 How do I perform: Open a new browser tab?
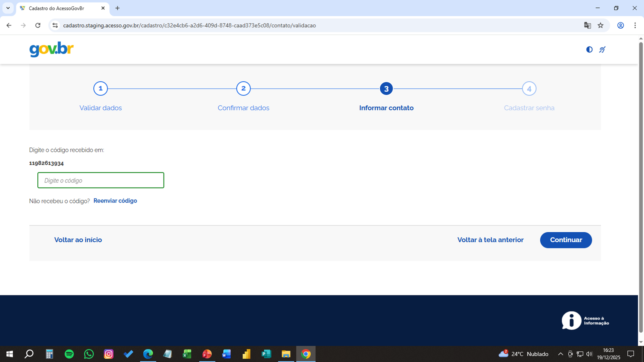tap(118, 8)
